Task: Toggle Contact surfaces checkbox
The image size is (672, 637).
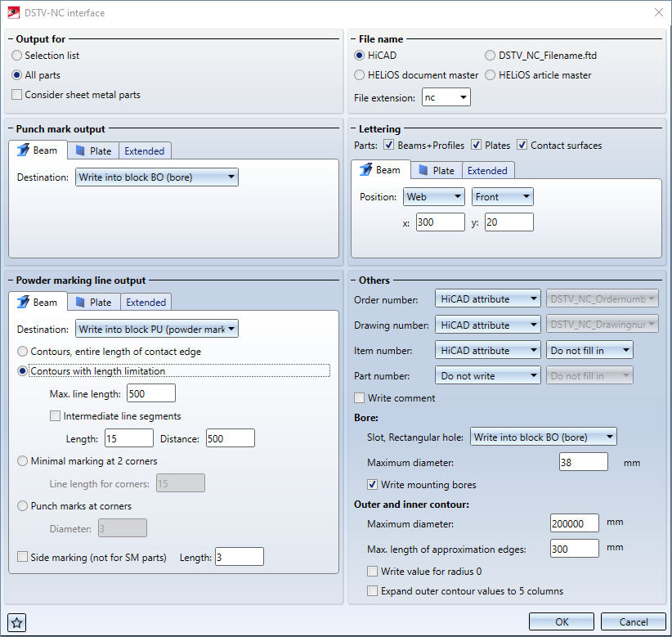Action: (x=522, y=145)
